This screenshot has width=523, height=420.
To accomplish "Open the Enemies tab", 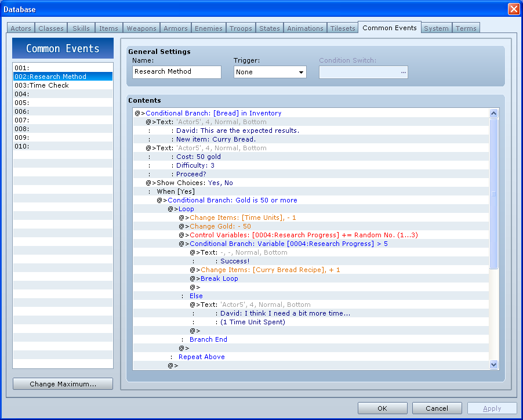I will coord(208,28).
